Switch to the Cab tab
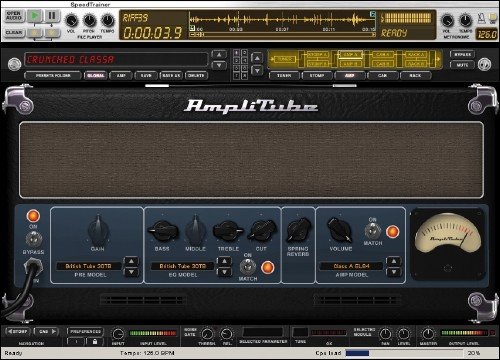Viewport: 500px width, 360px height. pos(382,76)
